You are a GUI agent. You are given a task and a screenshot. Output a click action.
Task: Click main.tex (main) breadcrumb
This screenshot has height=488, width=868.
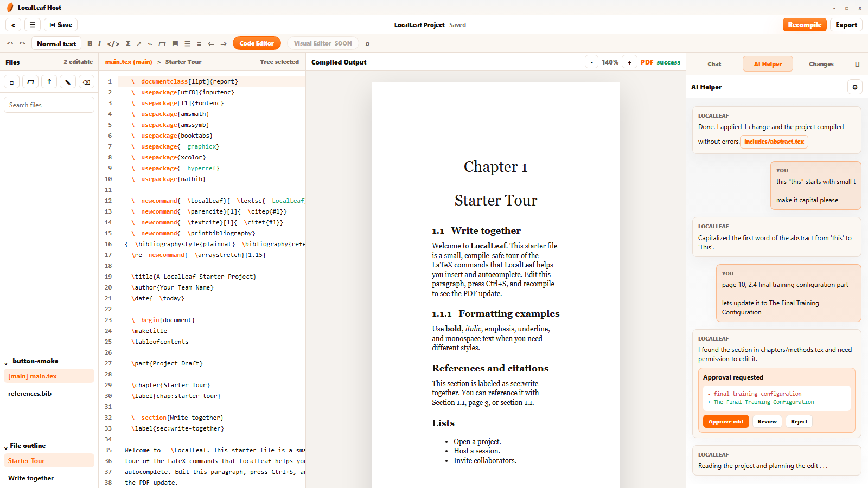[x=129, y=62]
